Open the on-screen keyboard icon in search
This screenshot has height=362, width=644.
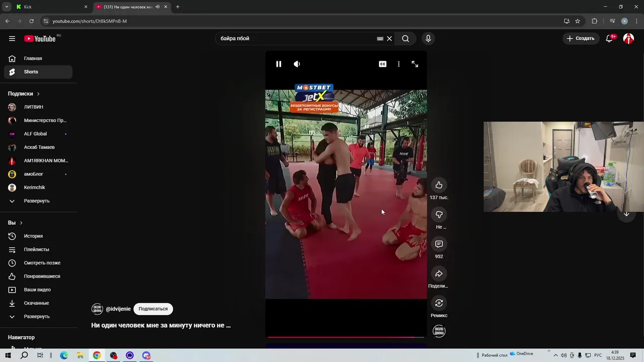(380, 39)
